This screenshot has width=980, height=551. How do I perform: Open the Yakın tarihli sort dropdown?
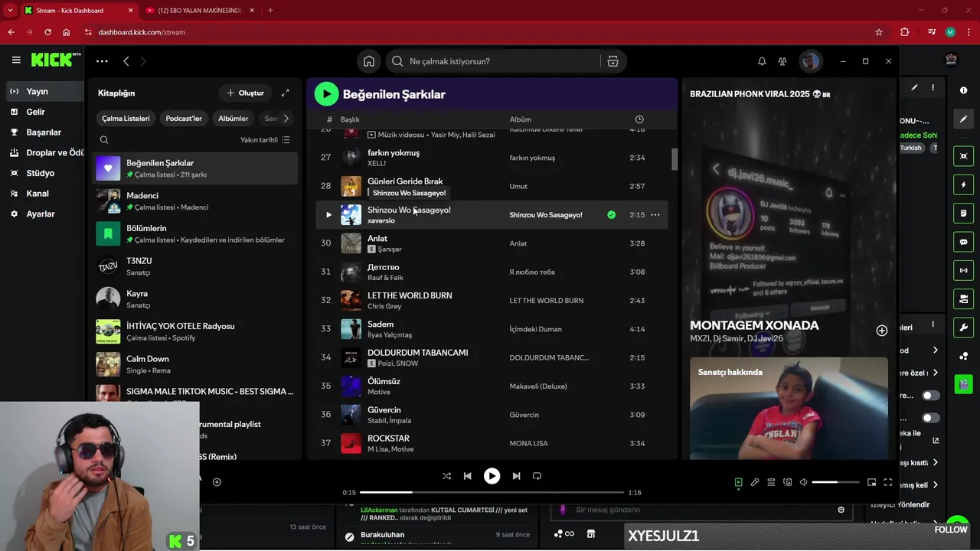point(265,140)
